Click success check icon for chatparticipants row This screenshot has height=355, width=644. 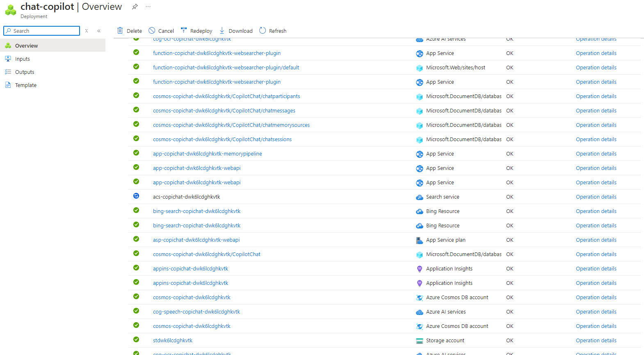[136, 95]
